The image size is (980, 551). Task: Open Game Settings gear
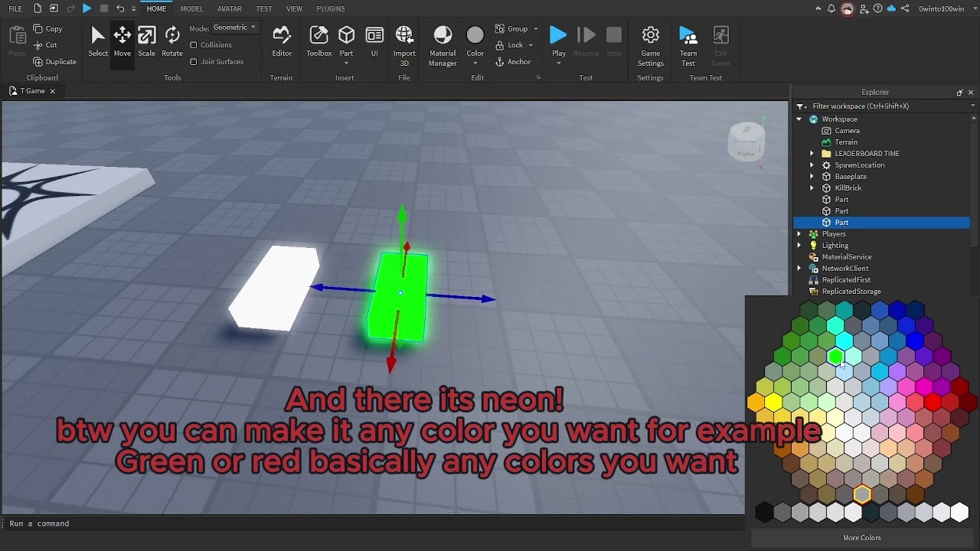pos(651,46)
